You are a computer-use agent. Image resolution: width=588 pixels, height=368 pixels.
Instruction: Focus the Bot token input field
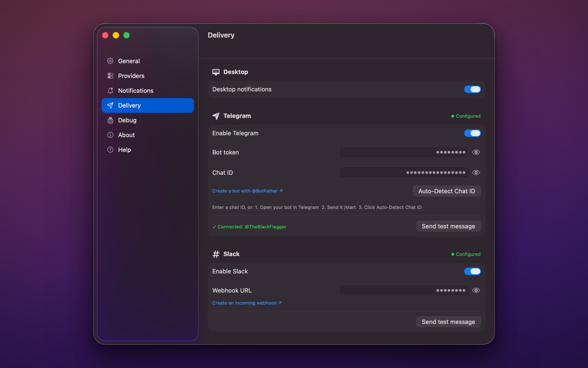pyautogui.click(x=404, y=152)
